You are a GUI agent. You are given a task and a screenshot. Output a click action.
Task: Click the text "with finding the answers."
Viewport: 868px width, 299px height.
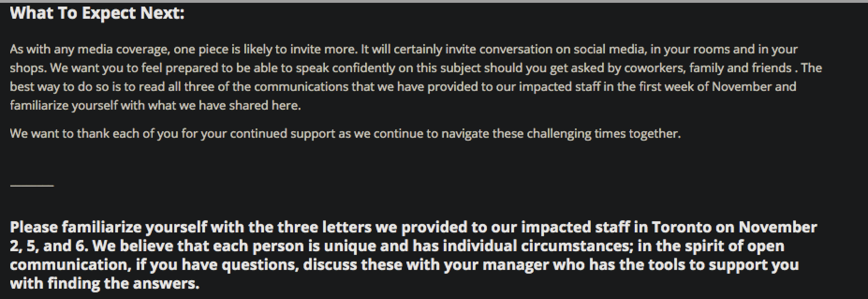104,284
